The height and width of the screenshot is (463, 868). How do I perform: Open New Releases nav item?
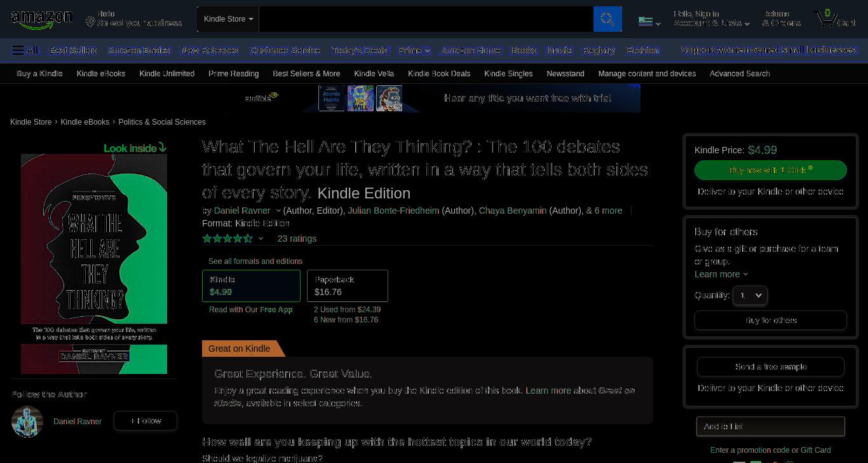(210, 50)
